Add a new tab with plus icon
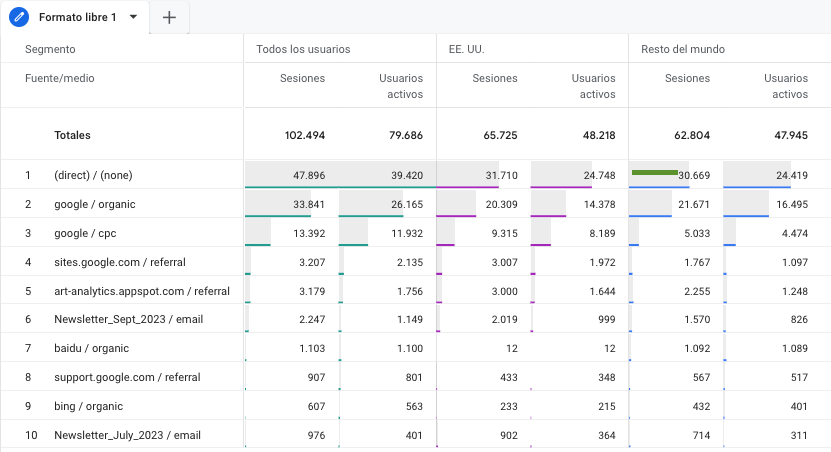Screen dimensions: 831x452 pos(169,17)
